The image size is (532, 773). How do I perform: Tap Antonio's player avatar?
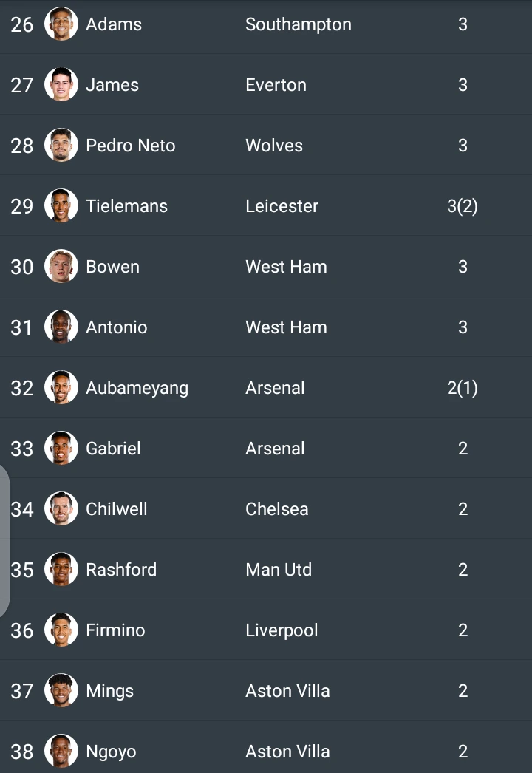click(x=61, y=327)
